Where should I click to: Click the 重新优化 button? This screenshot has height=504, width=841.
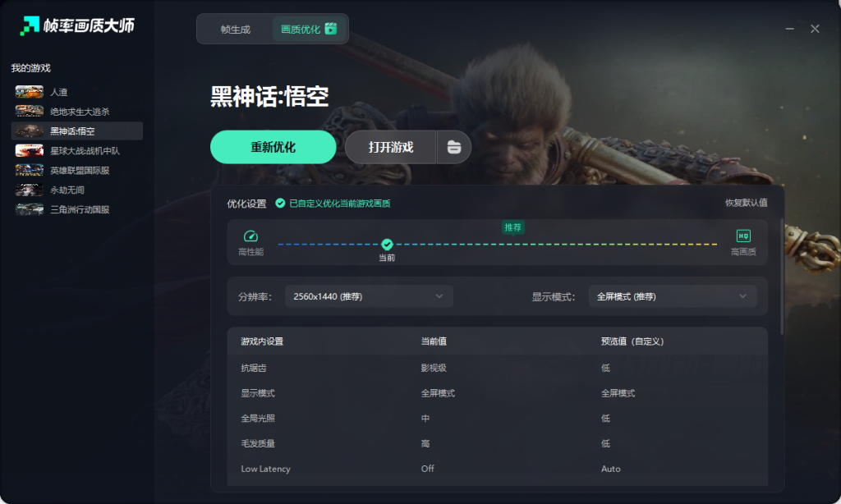tap(273, 147)
